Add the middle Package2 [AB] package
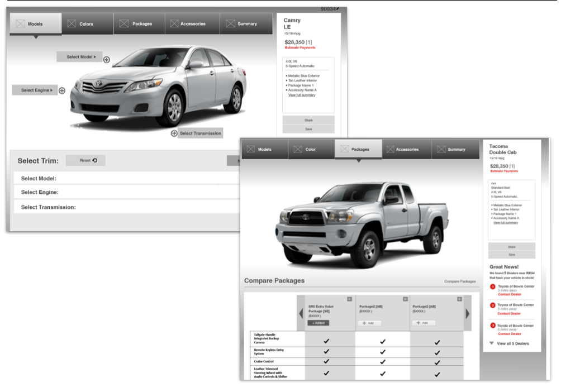 tap(369, 323)
